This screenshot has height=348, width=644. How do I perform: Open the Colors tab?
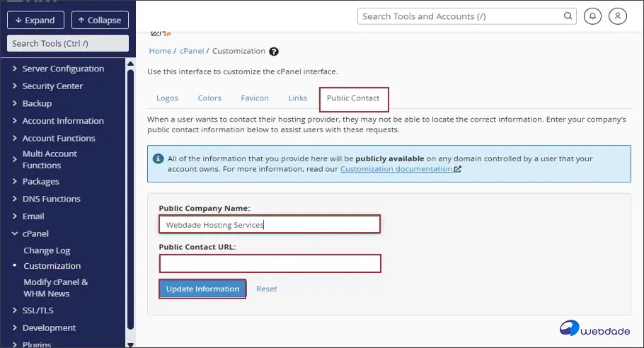click(x=209, y=98)
